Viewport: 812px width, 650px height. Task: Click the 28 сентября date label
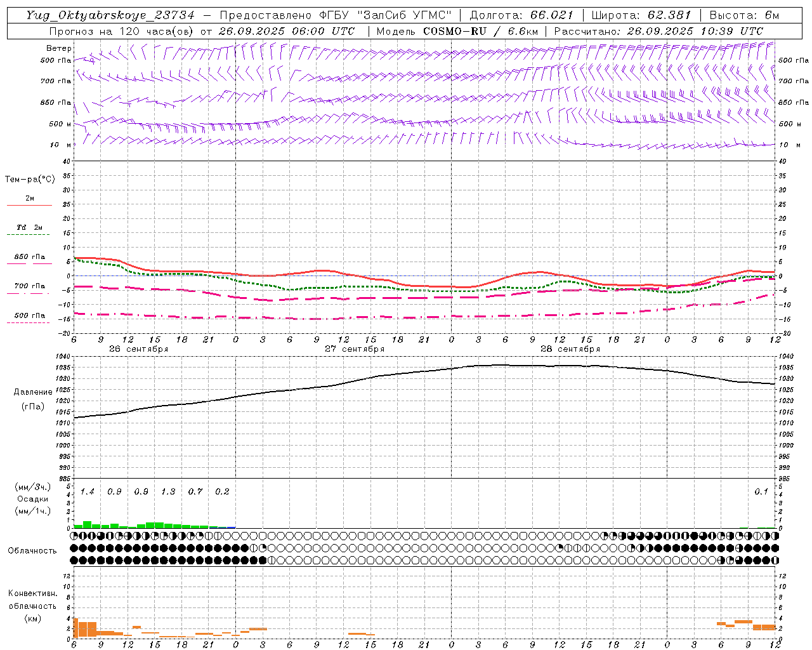570,349
